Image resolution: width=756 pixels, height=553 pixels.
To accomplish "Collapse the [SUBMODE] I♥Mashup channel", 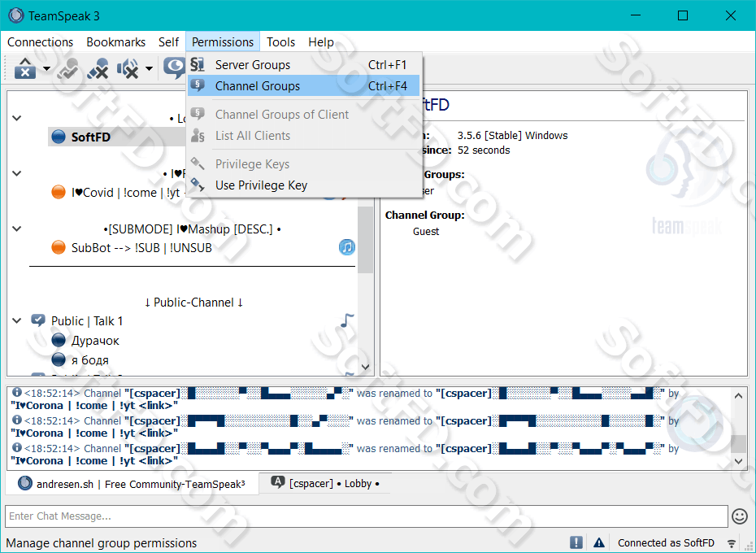I will tap(17, 229).
